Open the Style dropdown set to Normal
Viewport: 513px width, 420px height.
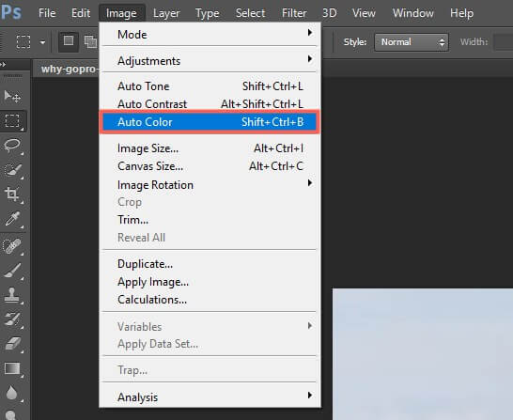412,42
